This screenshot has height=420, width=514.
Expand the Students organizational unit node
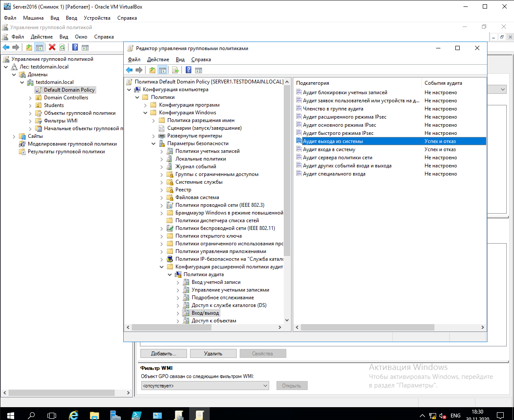point(30,105)
